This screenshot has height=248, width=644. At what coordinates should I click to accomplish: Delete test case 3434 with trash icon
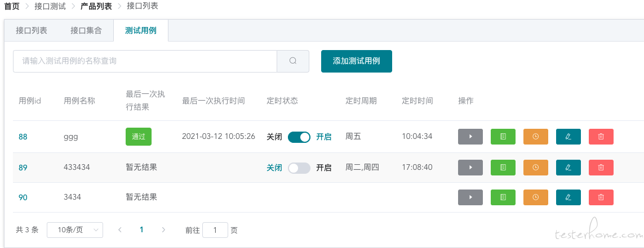click(601, 197)
